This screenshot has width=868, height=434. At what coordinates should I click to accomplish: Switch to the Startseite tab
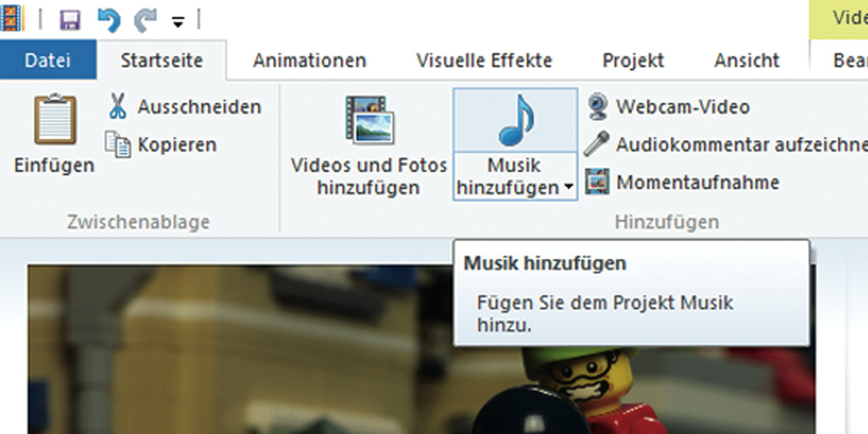[161, 61]
